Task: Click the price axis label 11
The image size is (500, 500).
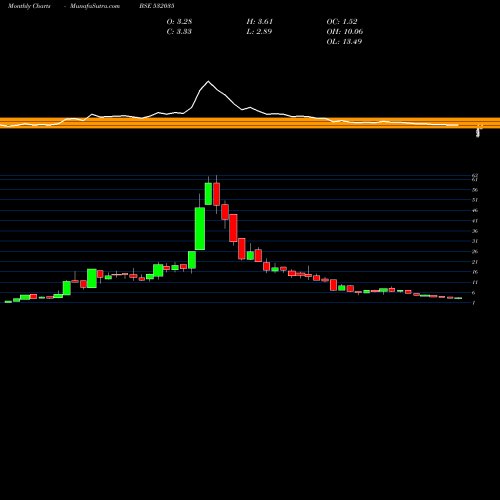Action: 475,282
